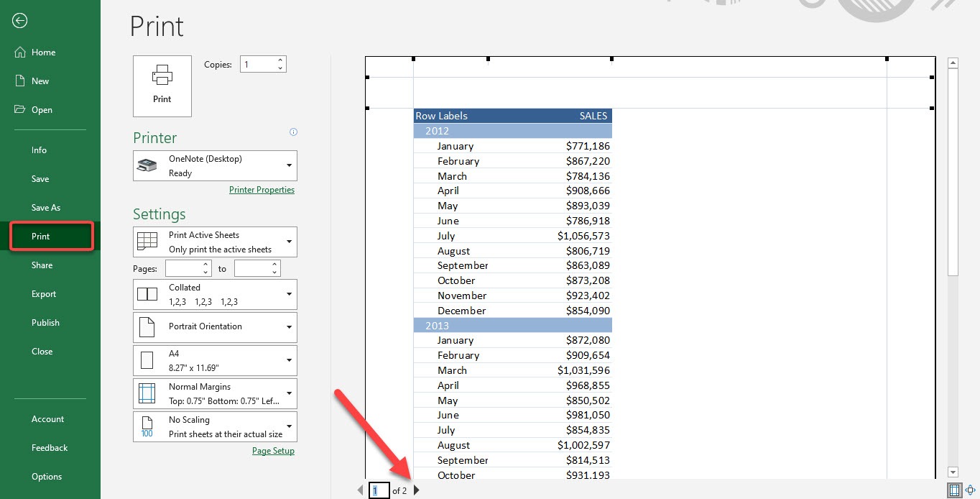Screen dimensions: 980x499
Task: Click the Pages from input field
Action: (183, 268)
